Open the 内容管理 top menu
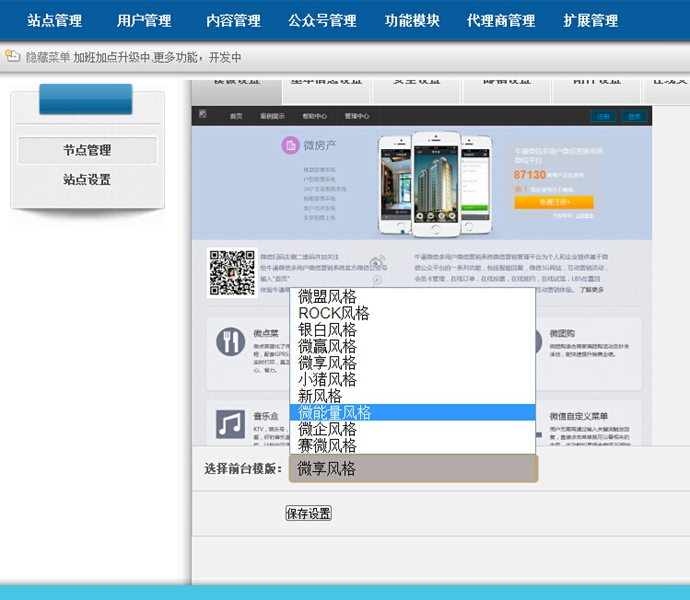The width and height of the screenshot is (690, 600). [233, 21]
